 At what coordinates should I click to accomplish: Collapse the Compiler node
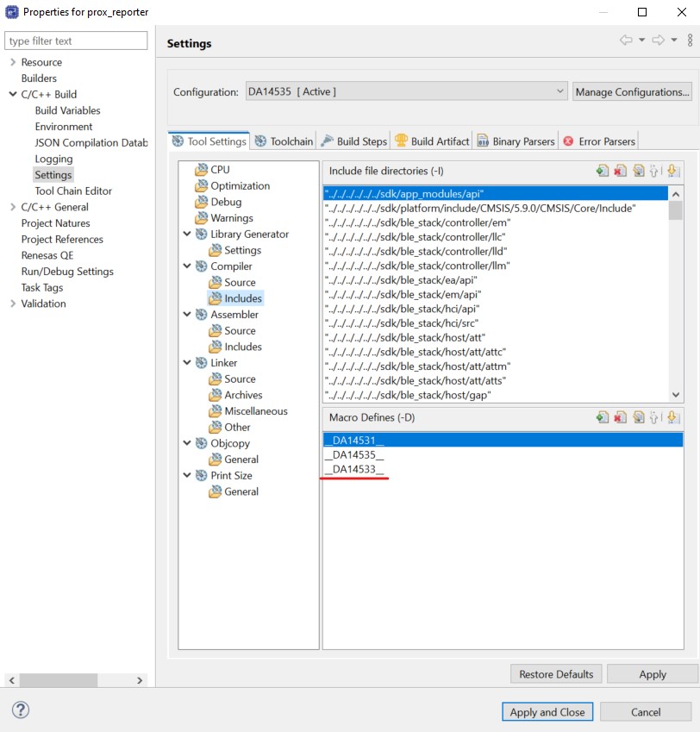pos(187,266)
